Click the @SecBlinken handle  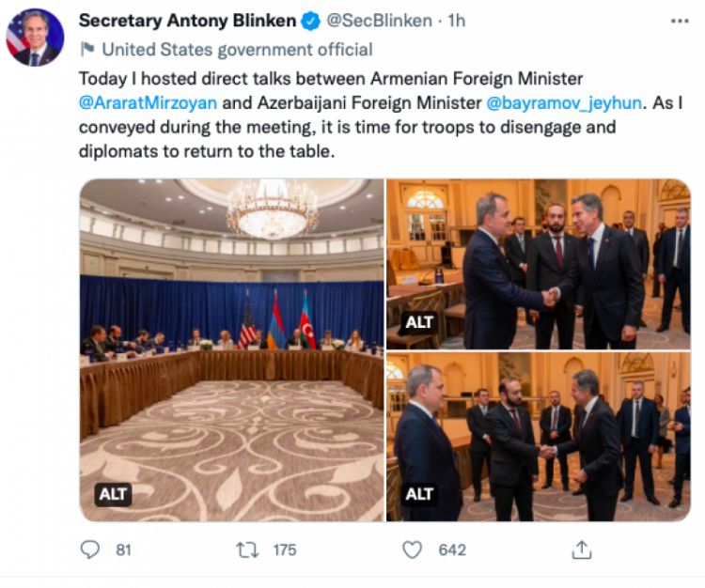click(x=378, y=20)
